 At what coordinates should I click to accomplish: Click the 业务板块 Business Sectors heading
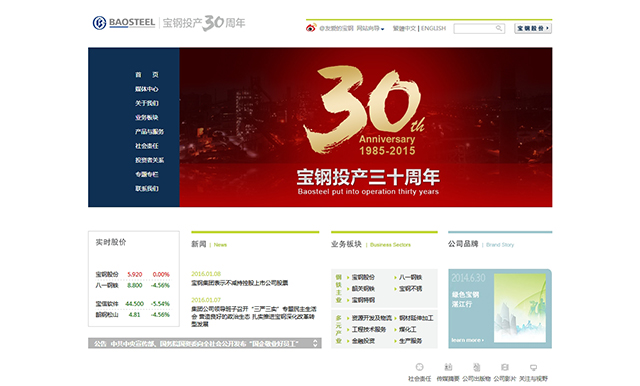(x=371, y=244)
